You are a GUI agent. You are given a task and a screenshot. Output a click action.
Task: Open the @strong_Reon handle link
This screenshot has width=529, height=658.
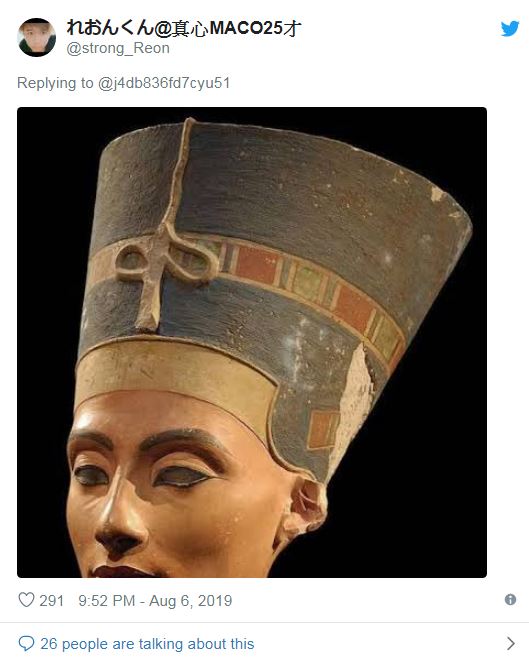click(x=118, y=48)
